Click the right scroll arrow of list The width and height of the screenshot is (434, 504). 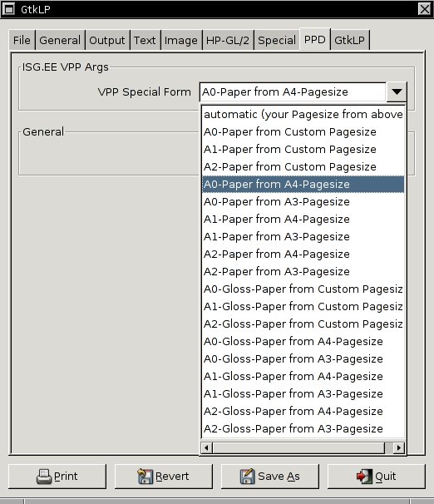click(399, 447)
